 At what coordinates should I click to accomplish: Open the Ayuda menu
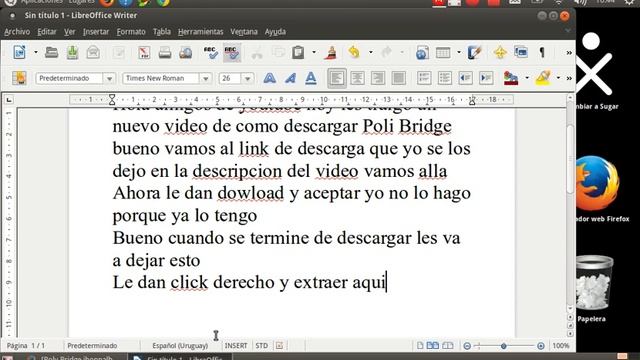coord(275,31)
